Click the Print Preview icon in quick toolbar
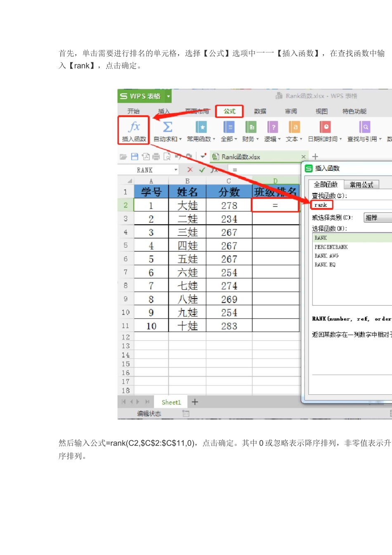 tap(167, 157)
